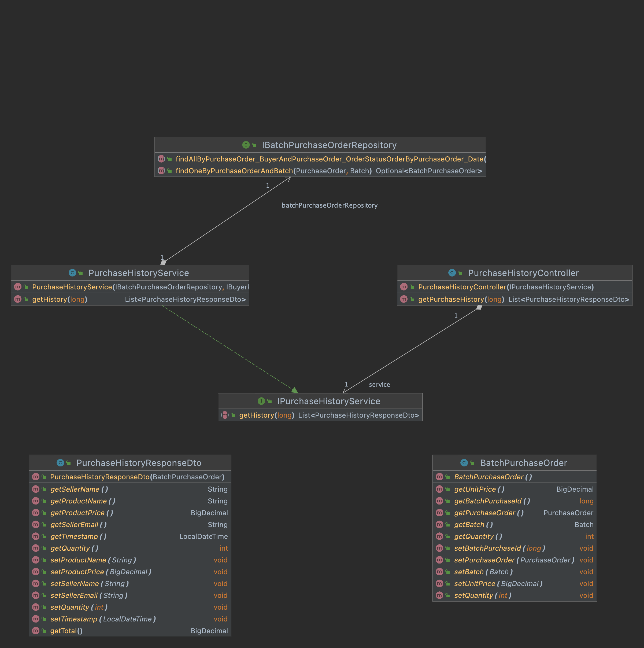The image size is (644, 648).
Task: Select the IPurchaseHistoryService interface node header
Action: coord(328,401)
